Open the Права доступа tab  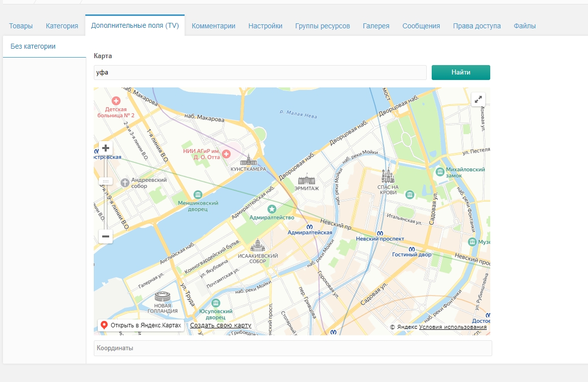pos(476,26)
